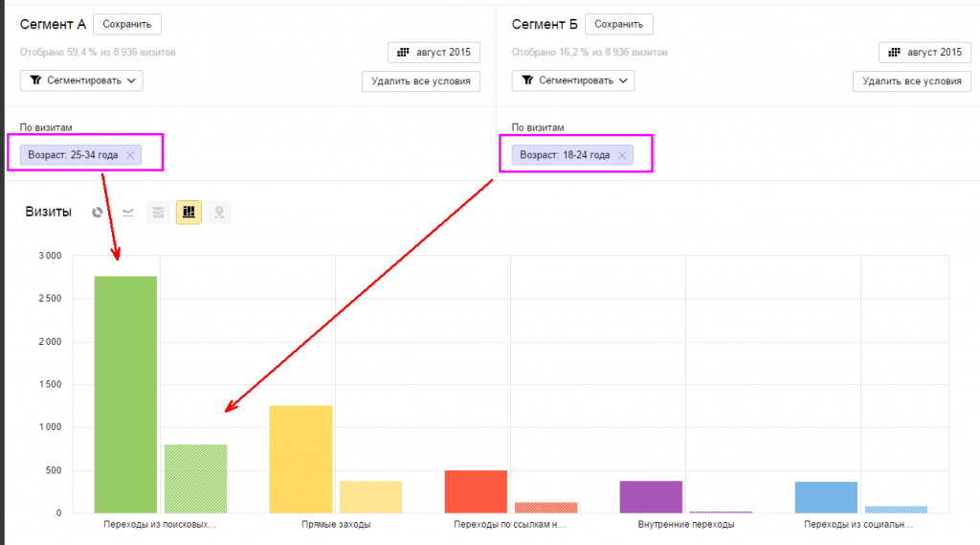
Task: Select solid green search traffic bar
Action: click(125, 395)
